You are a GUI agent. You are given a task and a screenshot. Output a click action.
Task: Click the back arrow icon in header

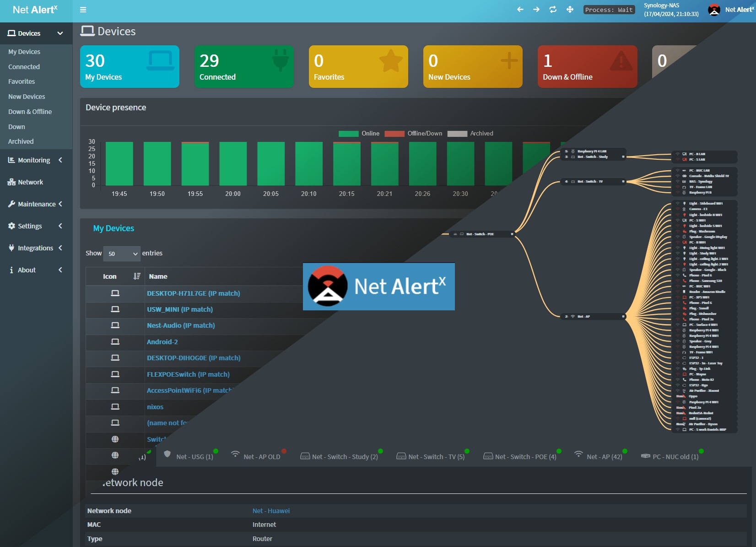tap(520, 10)
